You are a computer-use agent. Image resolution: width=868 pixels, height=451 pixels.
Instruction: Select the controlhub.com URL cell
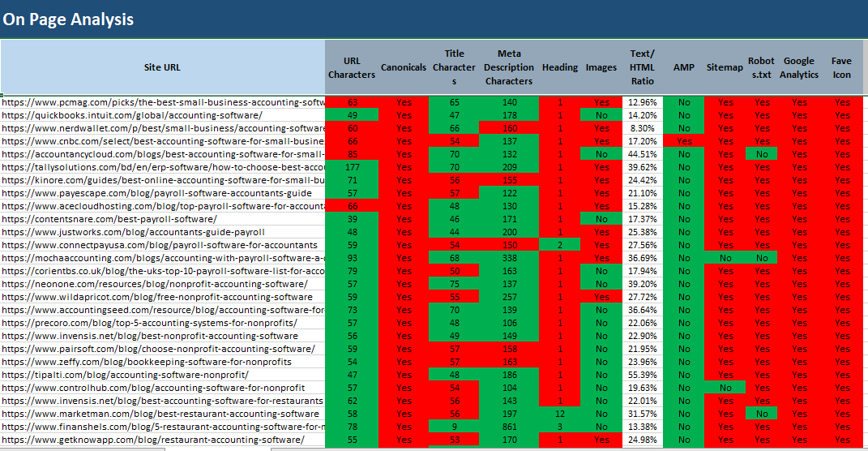[x=163, y=388]
